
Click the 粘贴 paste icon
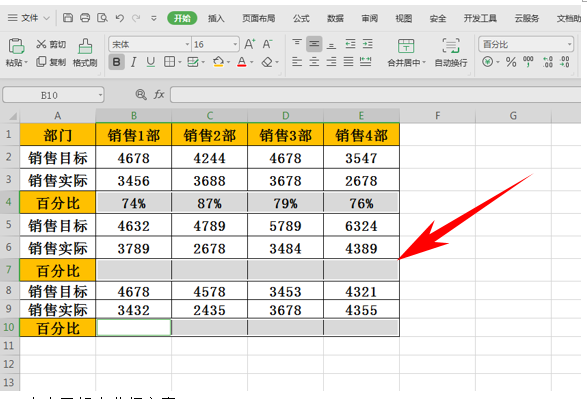tap(16, 46)
